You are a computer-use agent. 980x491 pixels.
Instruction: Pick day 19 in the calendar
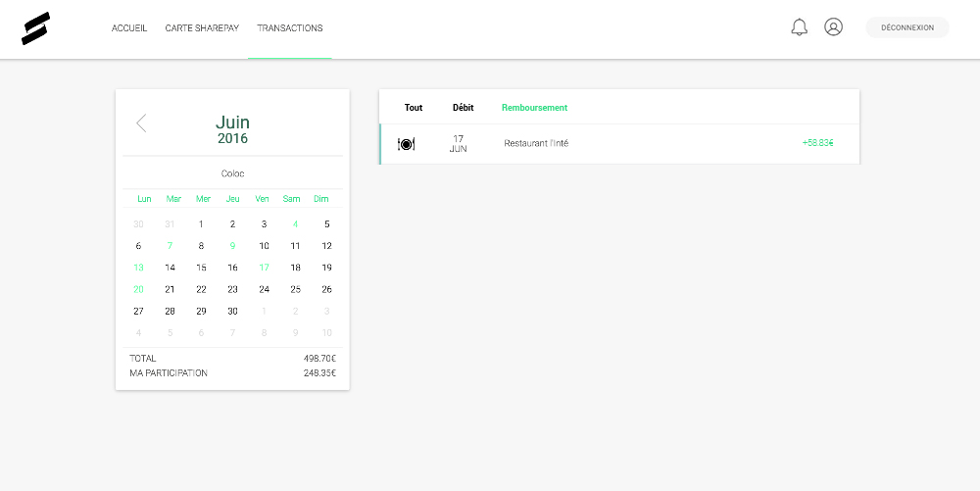click(327, 268)
